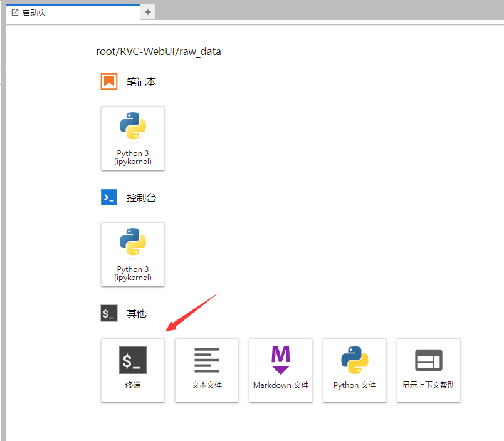The width and height of the screenshot is (504, 441).
Task: Create a new Markdown 文件
Action: 281,370
